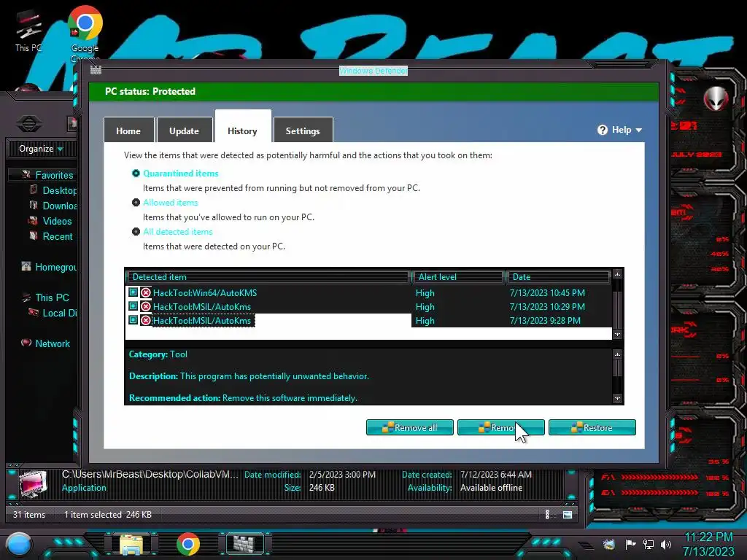Click Explorer details view status icon
747x560 pixels.
(x=547, y=514)
